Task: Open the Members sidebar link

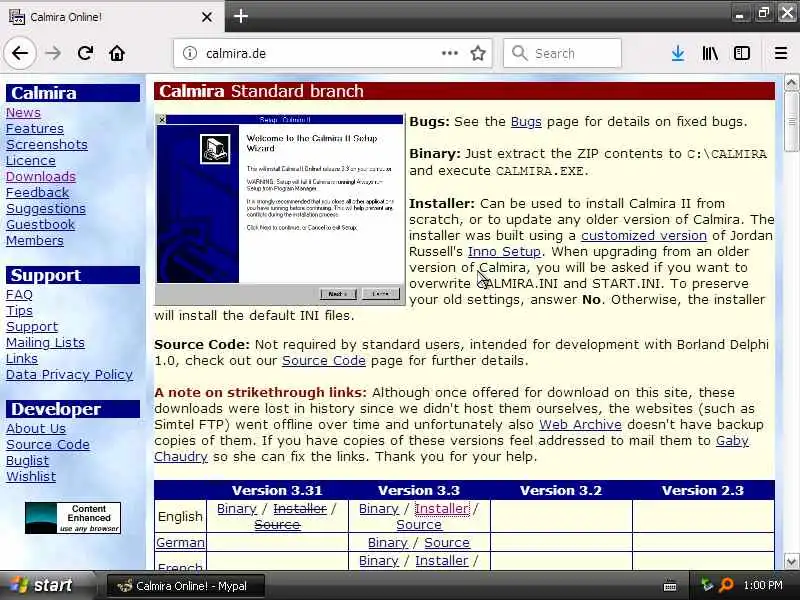Action: pyautogui.click(x=35, y=240)
